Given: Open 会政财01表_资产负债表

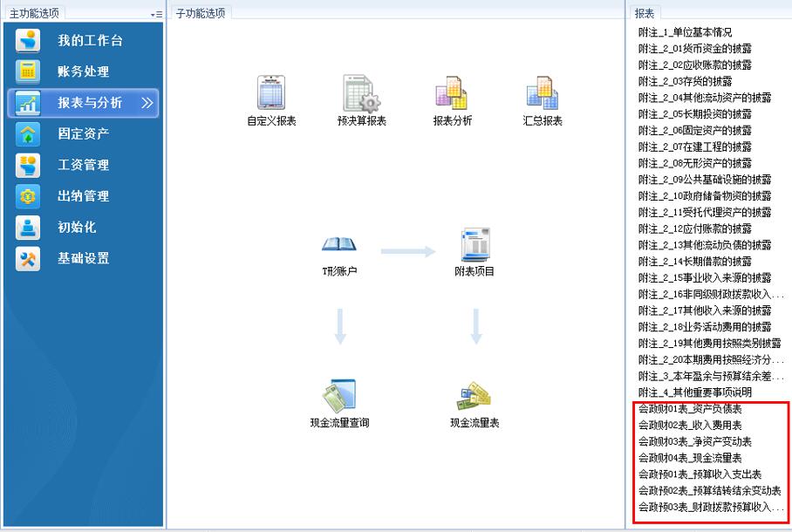Looking at the screenshot, I should (x=690, y=409).
